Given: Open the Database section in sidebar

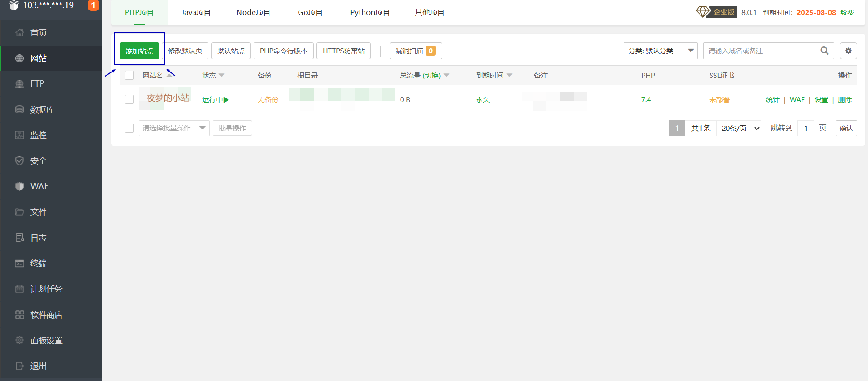Looking at the screenshot, I should [x=42, y=110].
